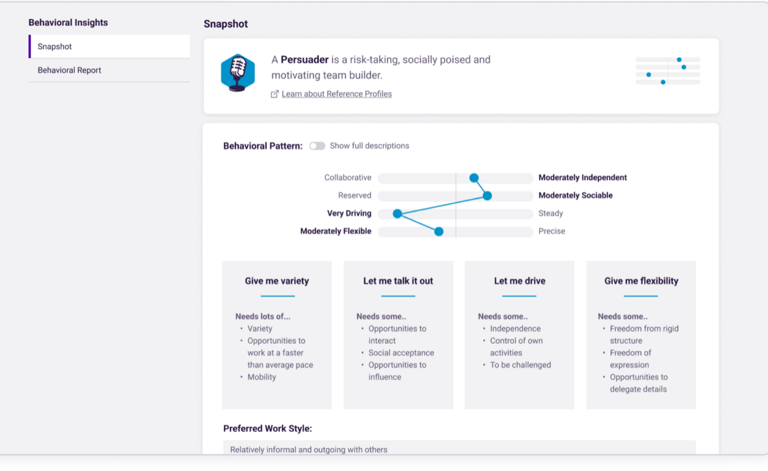768x471 pixels.
Task: Open the Snapshot sidebar tab
Action: click(x=109, y=47)
